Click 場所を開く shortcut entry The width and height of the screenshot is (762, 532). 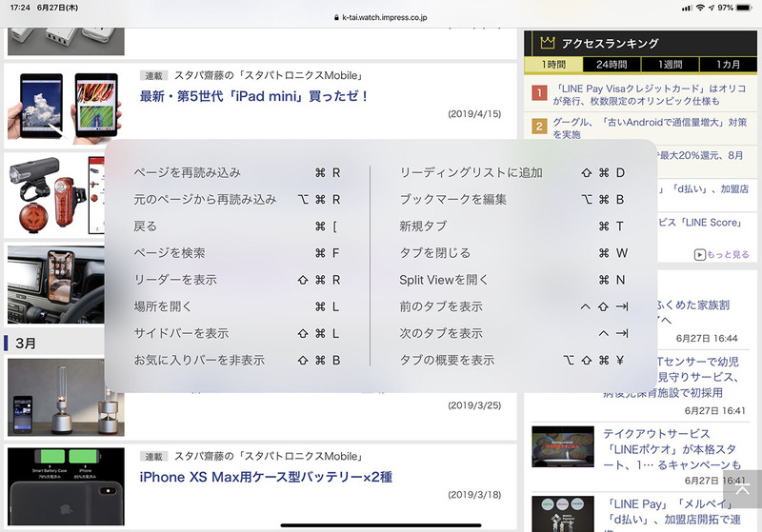coord(237,306)
